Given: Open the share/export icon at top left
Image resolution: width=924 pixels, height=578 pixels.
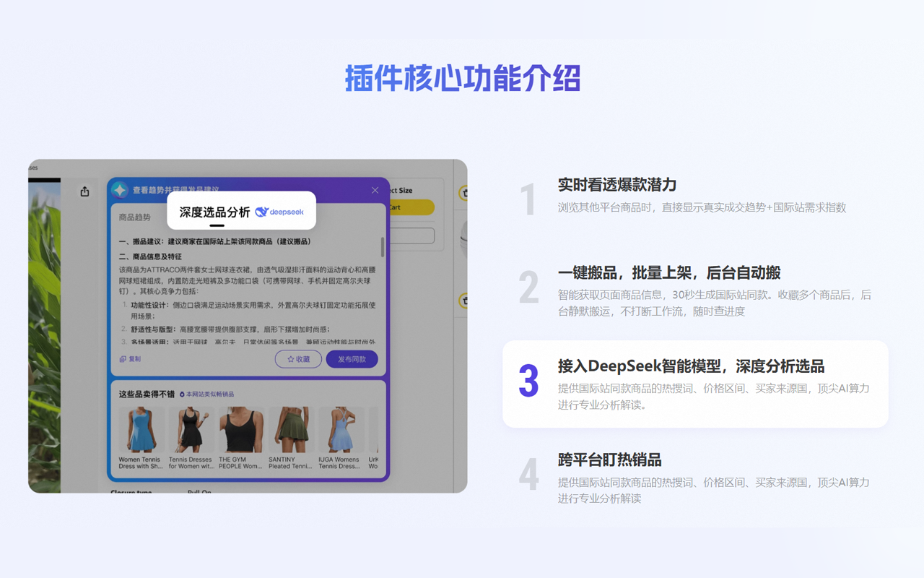Looking at the screenshot, I should click(x=84, y=191).
